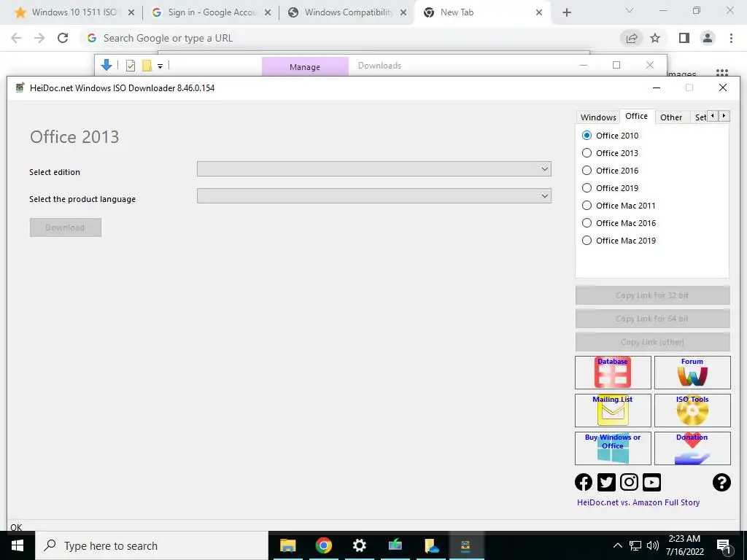Image resolution: width=747 pixels, height=560 pixels.
Task: Switch to the Windows tab
Action: [598, 117]
